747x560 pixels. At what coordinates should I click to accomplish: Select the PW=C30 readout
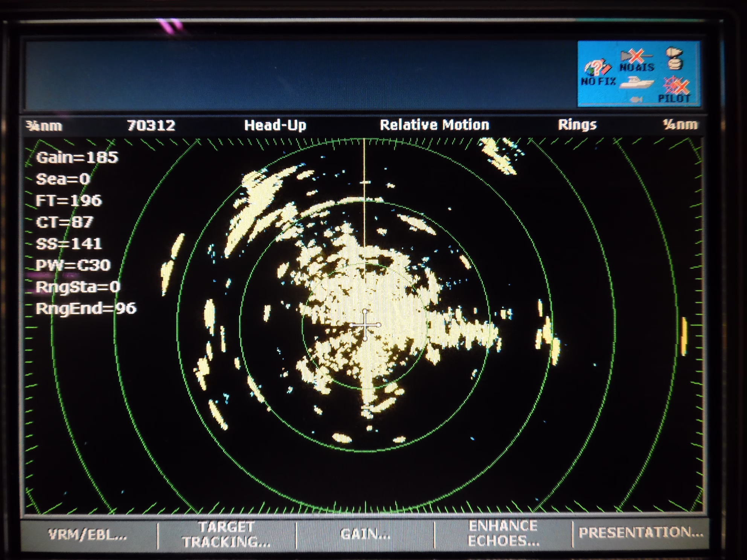[x=73, y=265]
